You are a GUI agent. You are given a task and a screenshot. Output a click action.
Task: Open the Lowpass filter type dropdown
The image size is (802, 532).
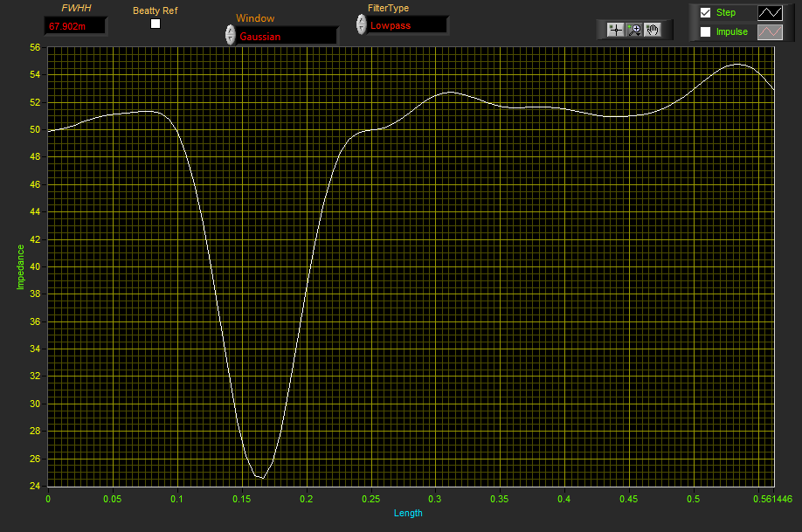[408, 25]
